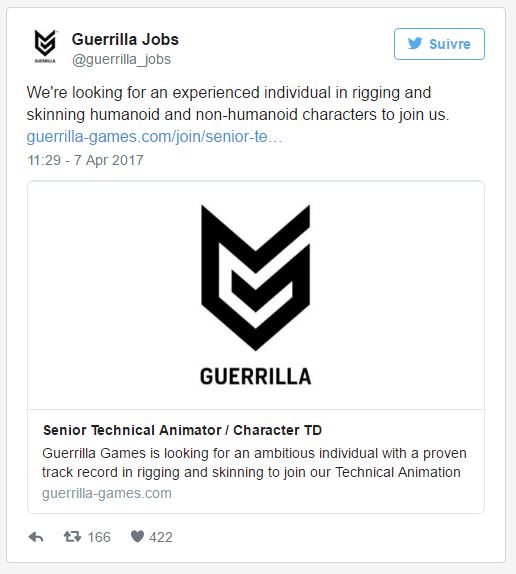
Task: Click the 166 retweet count
Action: pos(99,537)
